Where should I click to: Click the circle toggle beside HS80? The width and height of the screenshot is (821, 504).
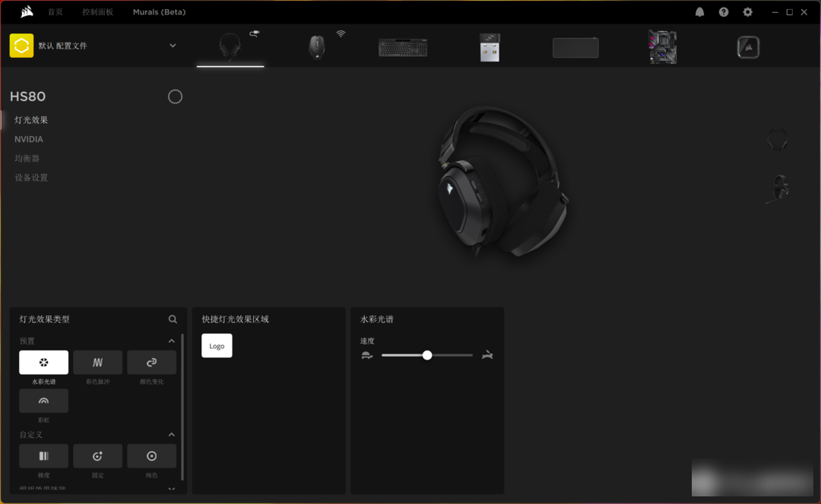175,97
